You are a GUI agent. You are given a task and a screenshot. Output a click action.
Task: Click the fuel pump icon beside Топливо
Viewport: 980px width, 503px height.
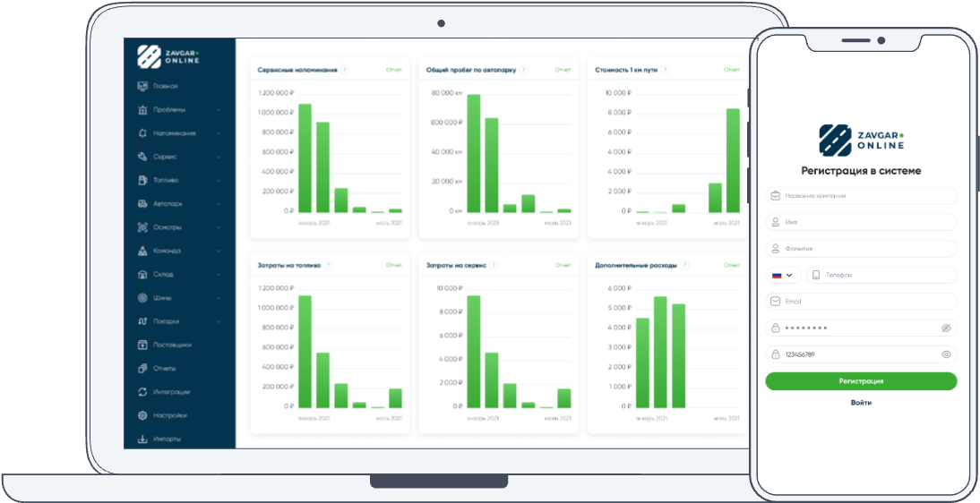coord(142,180)
